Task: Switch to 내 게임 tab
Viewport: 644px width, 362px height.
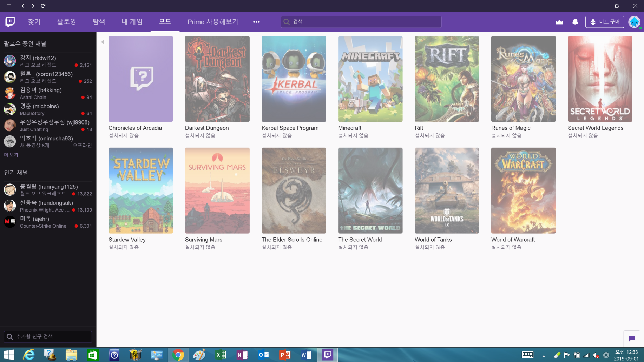Action: point(132,22)
